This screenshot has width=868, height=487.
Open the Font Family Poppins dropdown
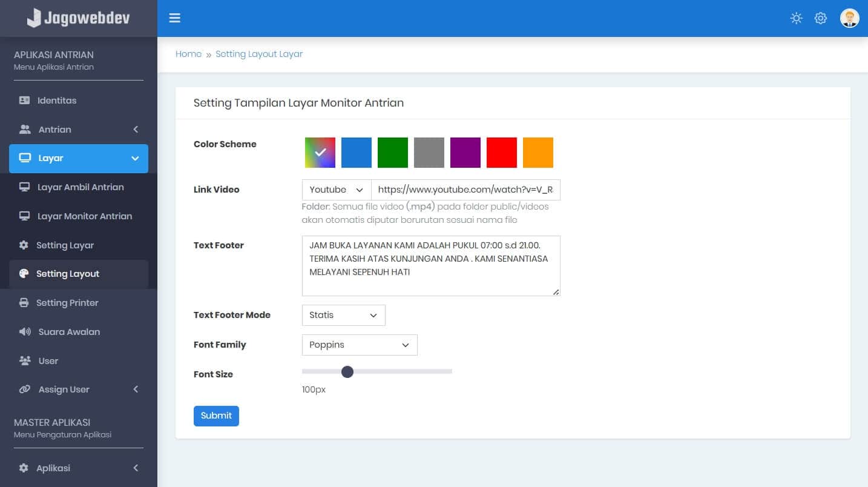click(x=360, y=345)
